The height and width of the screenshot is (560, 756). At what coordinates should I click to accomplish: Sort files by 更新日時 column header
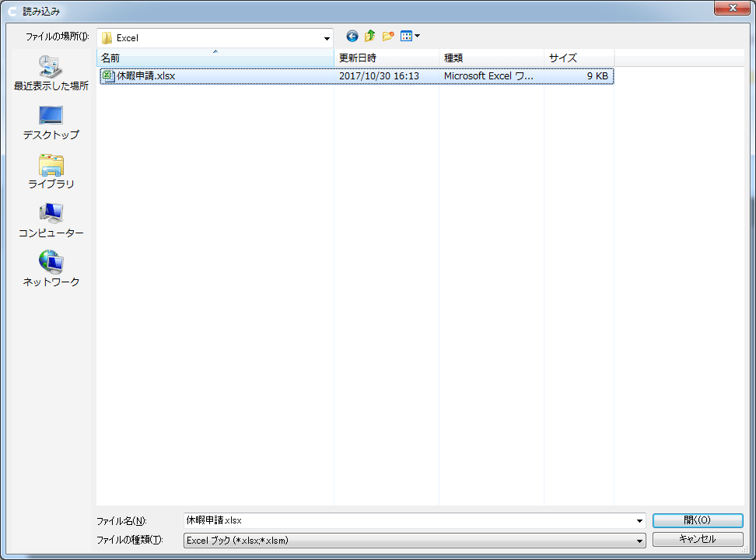click(x=386, y=58)
